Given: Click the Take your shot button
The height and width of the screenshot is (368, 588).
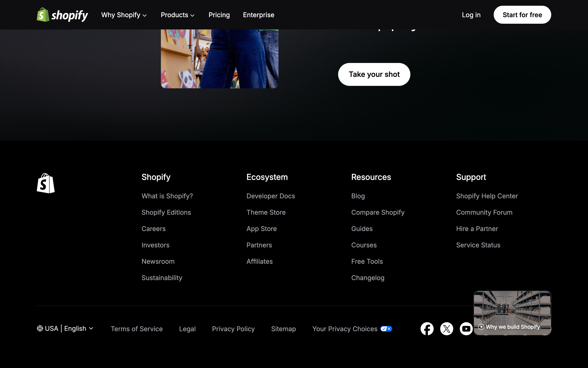Looking at the screenshot, I should click(374, 74).
